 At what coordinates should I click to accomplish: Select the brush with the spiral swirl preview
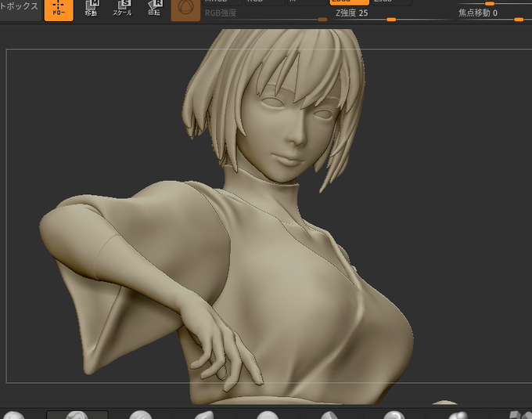pos(394,415)
